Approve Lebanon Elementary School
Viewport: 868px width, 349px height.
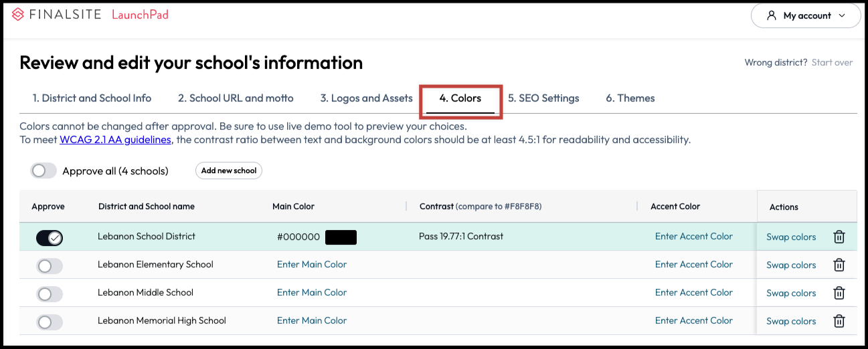(x=50, y=266)
